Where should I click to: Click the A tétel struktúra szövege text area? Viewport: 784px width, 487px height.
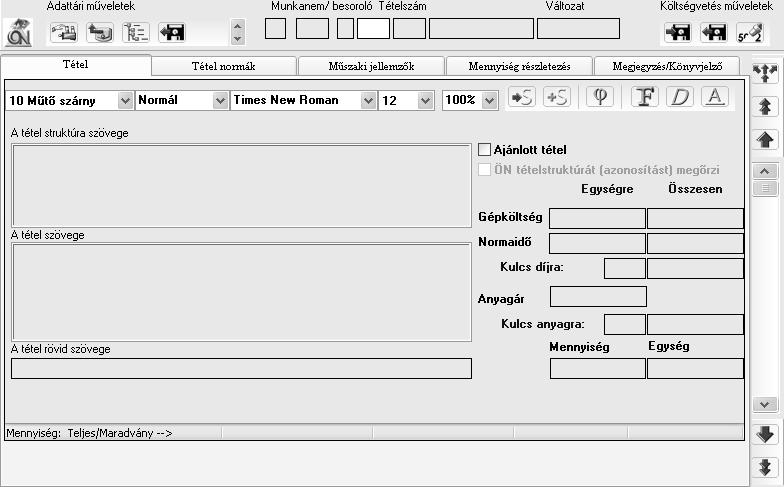coord(242,186)
